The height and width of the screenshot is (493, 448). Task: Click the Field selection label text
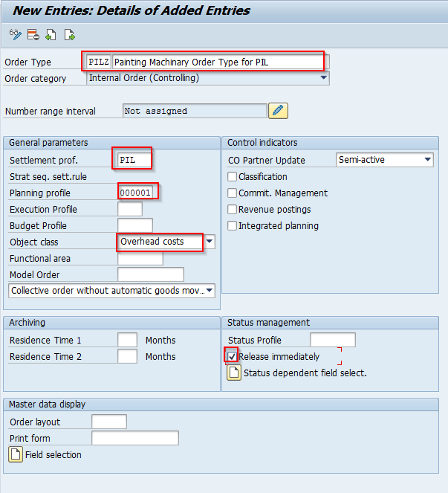click(x=53, y=454)
